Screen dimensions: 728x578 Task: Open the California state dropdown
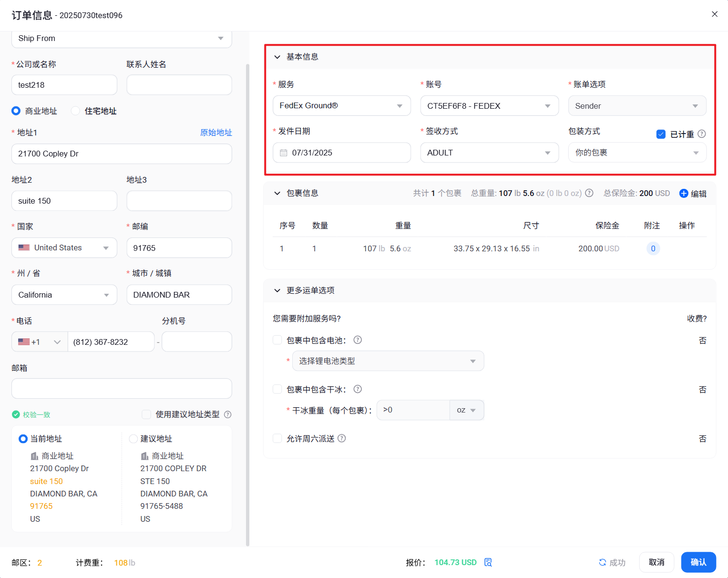[x=64, y=295]
